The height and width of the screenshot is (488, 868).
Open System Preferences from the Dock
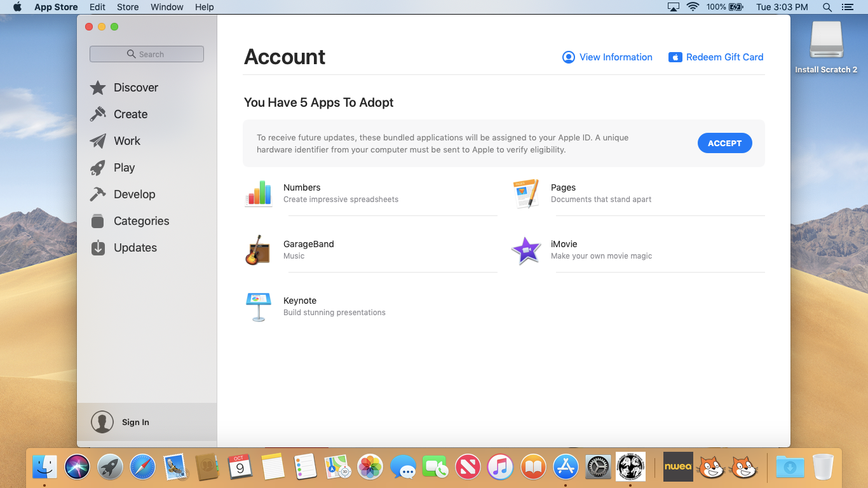[598, 468]
